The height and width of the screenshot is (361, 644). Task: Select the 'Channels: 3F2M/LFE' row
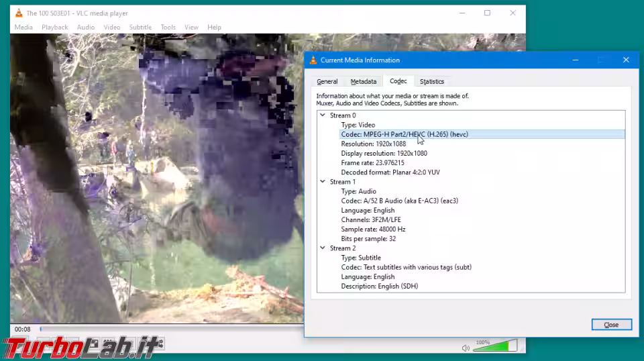click(x=371, y=219)
